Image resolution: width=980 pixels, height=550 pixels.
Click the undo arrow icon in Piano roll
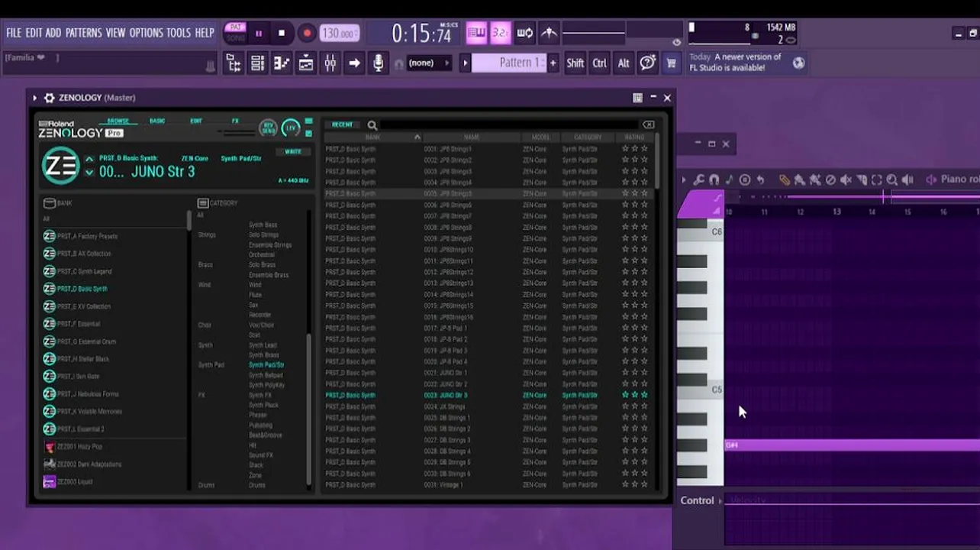(760, 180)
